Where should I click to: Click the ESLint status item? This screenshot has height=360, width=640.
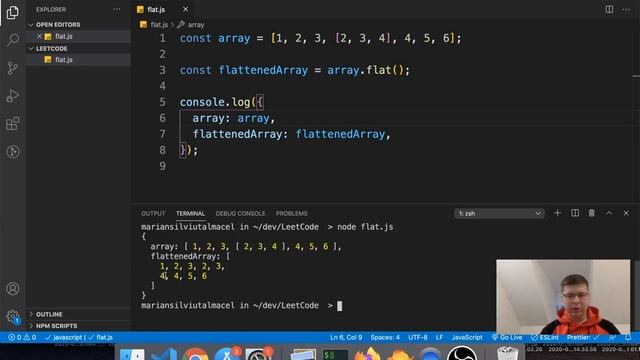[x=545, y=338]
